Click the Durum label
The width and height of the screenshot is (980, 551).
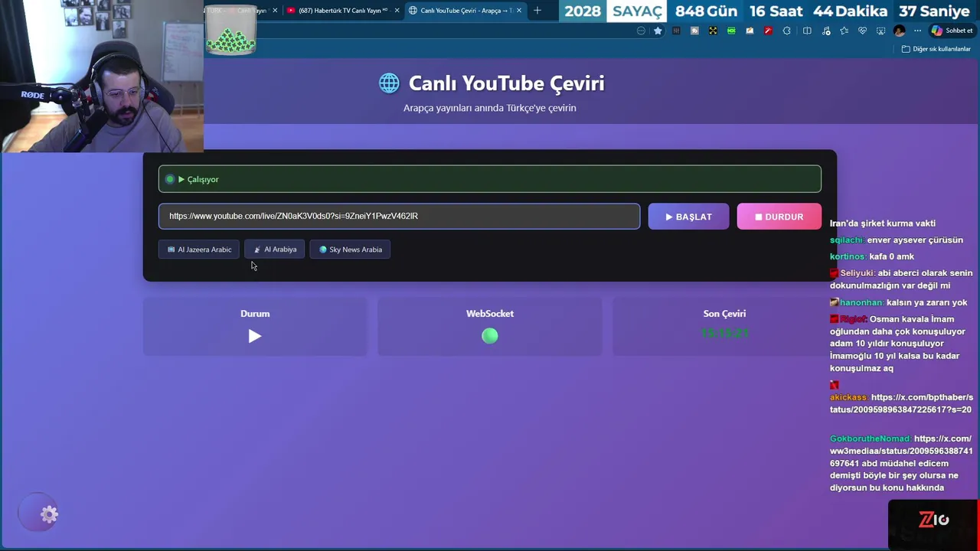coord(255,314)
